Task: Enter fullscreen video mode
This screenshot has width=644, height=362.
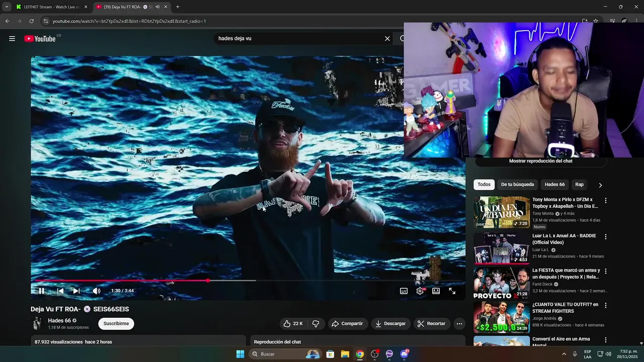Action: pyautogui.click(x=452, y=291)
